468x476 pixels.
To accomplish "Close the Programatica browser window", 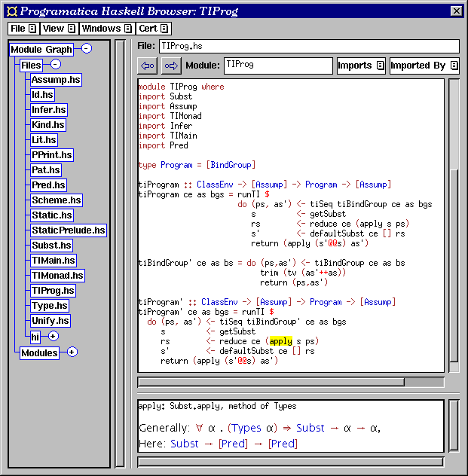I will pos(455,10).
